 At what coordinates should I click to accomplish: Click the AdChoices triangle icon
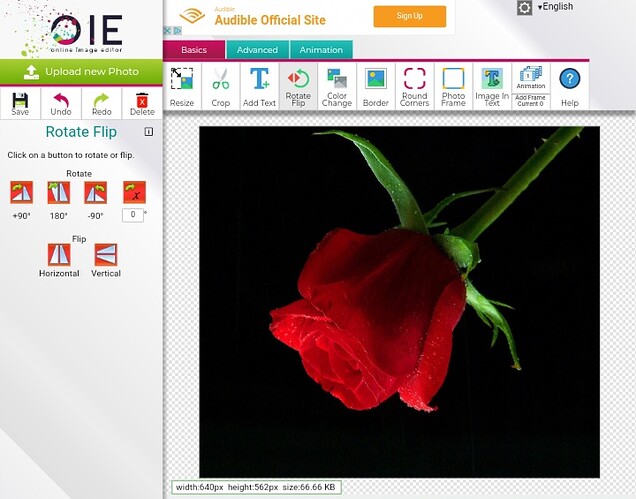click(177, 30)
